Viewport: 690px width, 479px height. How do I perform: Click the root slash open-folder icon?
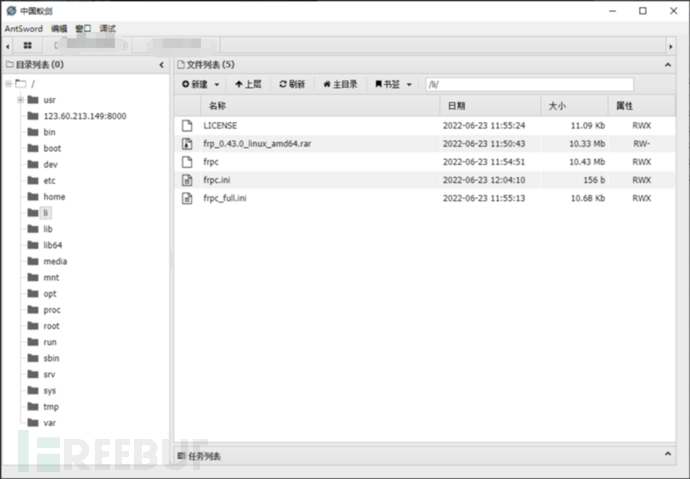click(x=21, y=84)
